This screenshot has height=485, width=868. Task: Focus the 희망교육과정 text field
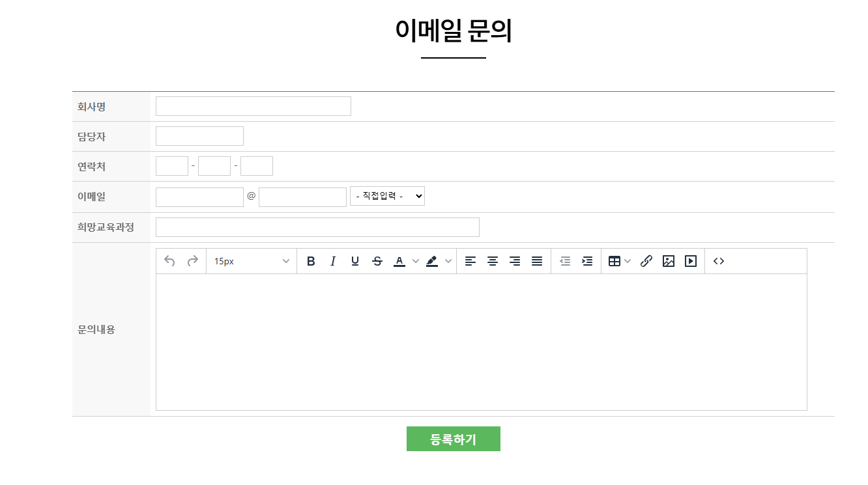coord(317,227)
